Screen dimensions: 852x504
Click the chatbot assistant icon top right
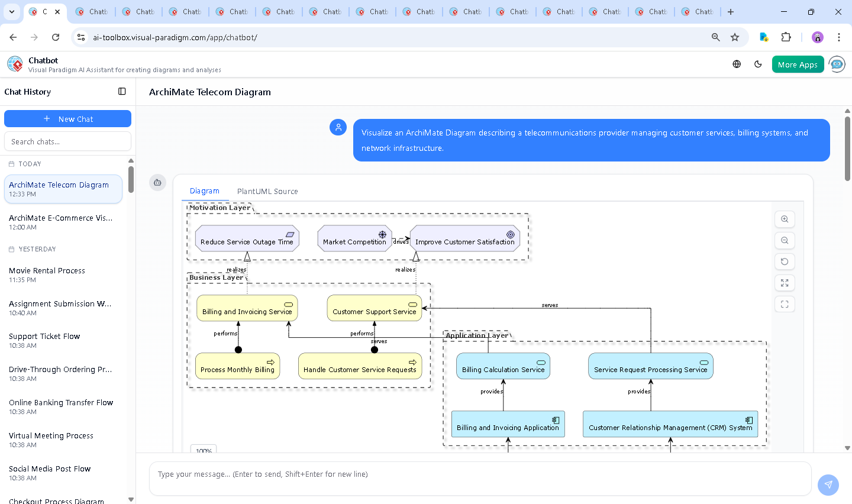tap(837, 64)
